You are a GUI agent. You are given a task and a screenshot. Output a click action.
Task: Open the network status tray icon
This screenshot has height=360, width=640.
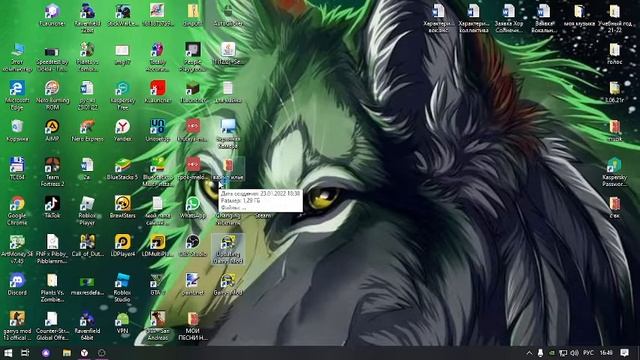click(x=563, y=353)
